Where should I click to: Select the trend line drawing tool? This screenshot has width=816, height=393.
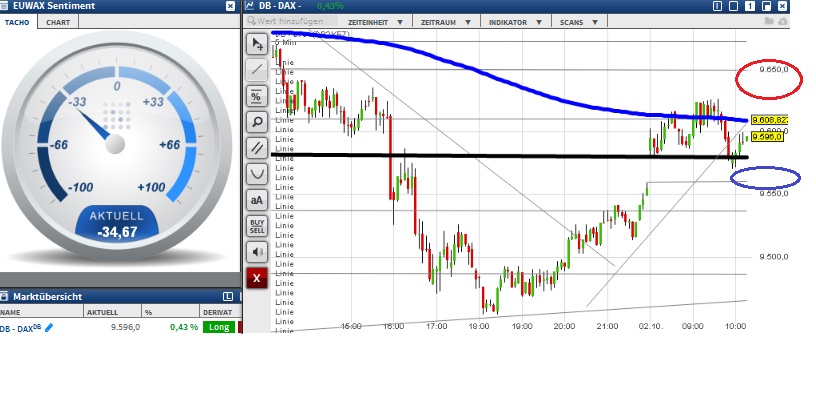[257, 70]
